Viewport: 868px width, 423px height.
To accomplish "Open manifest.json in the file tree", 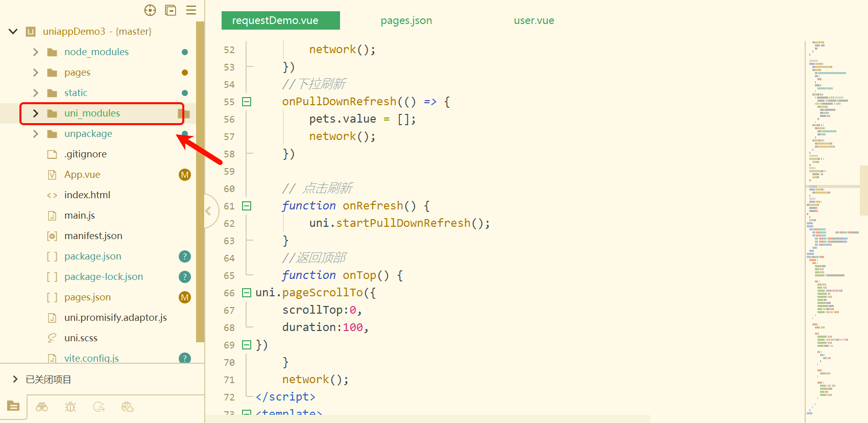I will pyautogui.click(x=93, y=236).
